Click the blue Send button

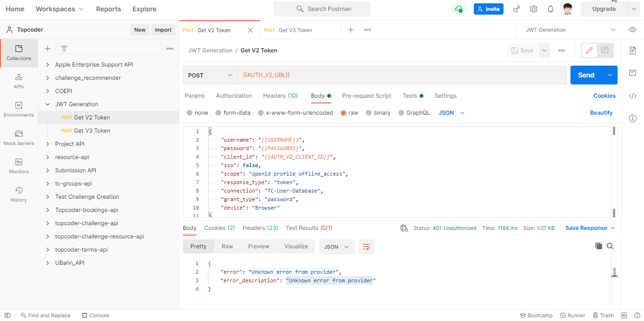586,75
